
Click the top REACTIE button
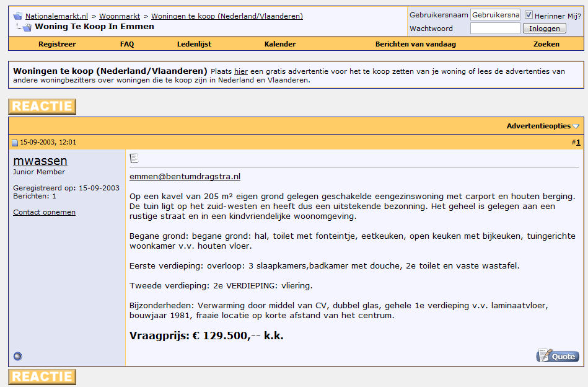(x=42, y=107)
